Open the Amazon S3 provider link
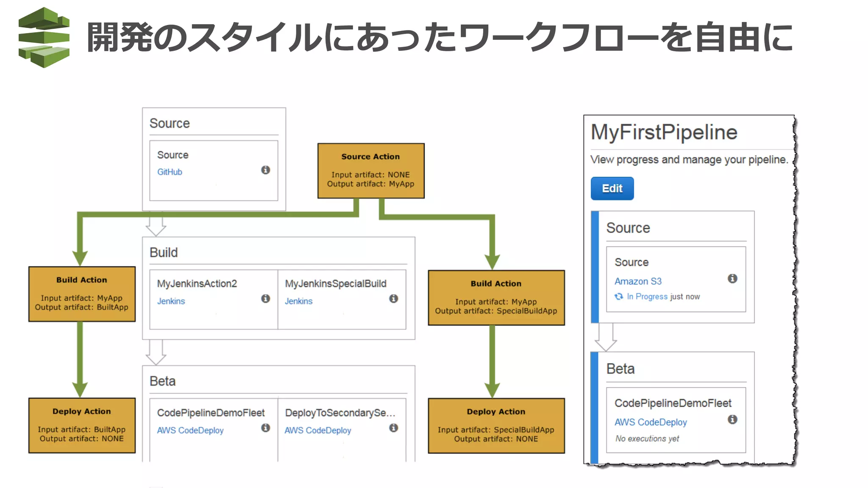This screenshot has height=488, width=868. 638,281
